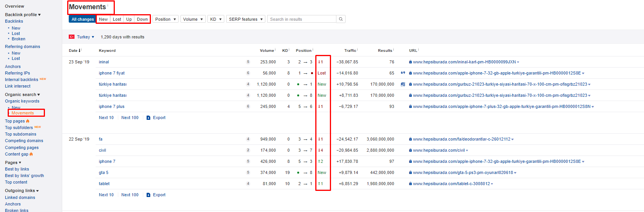Select the Up filter tab
Screen dimensions: 644x212
point(129,19)
